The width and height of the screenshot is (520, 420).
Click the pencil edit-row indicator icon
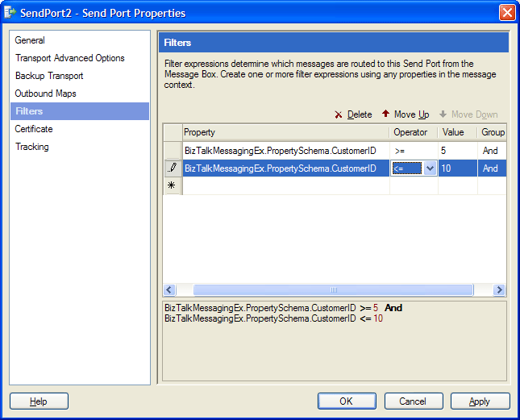tap(172, 168)
